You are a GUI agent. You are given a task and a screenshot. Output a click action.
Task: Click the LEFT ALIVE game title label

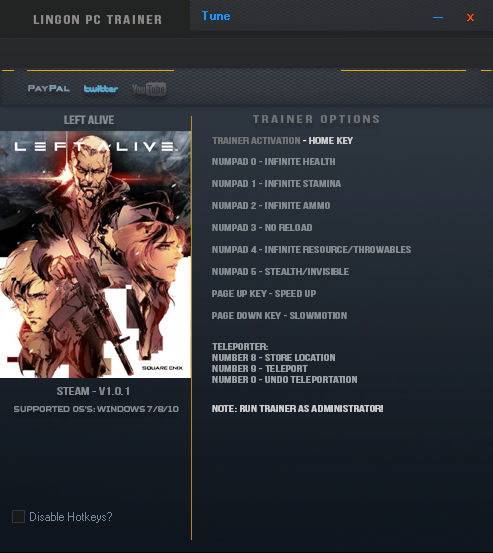click(89, 120)
